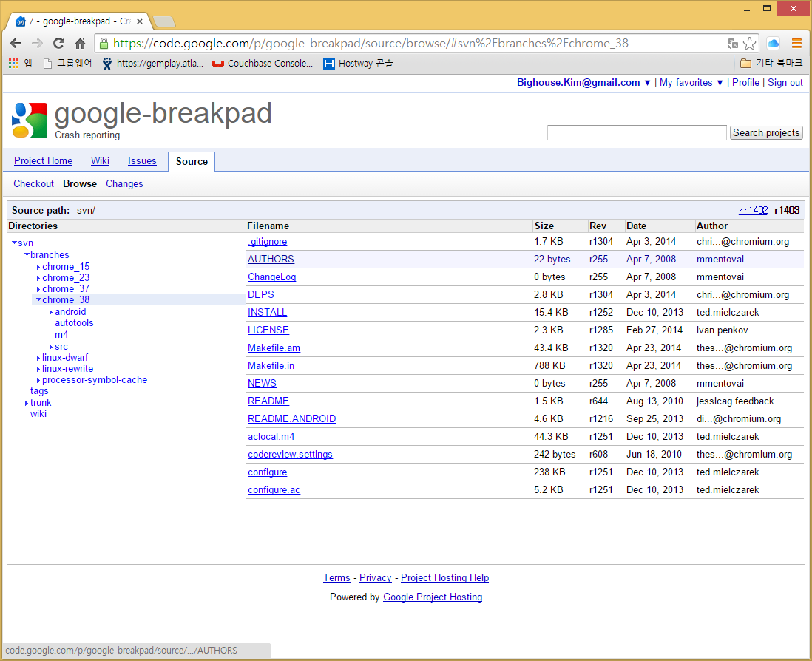812x661 pixels.
Task: Go to previous revision r1402
Action: point(754,210)
